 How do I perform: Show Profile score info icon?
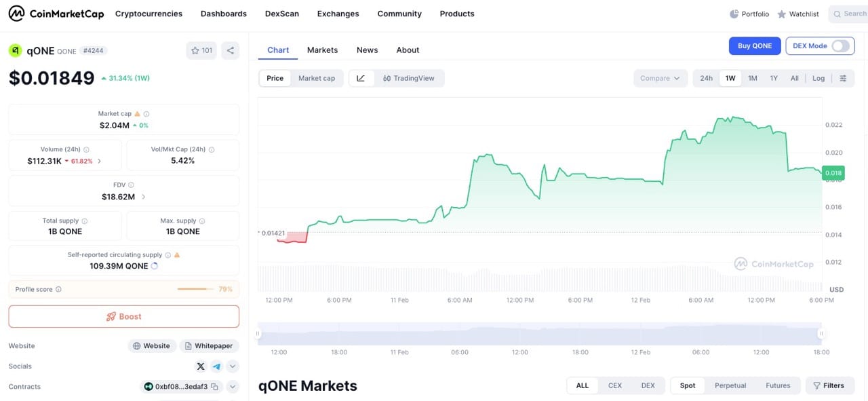point(58,289)
